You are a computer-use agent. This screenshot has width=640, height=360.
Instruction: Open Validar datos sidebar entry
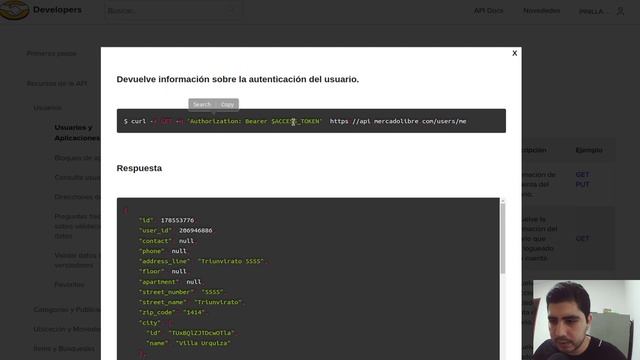[77, 260]
